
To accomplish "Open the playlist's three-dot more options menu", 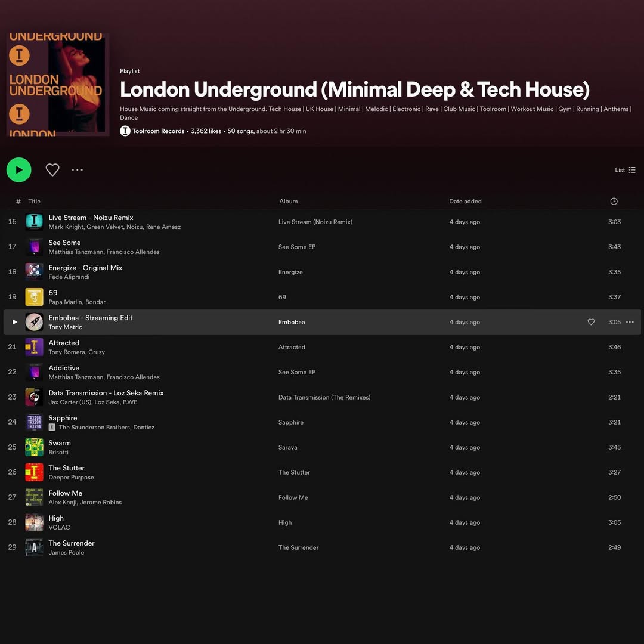I will (78, 170).
